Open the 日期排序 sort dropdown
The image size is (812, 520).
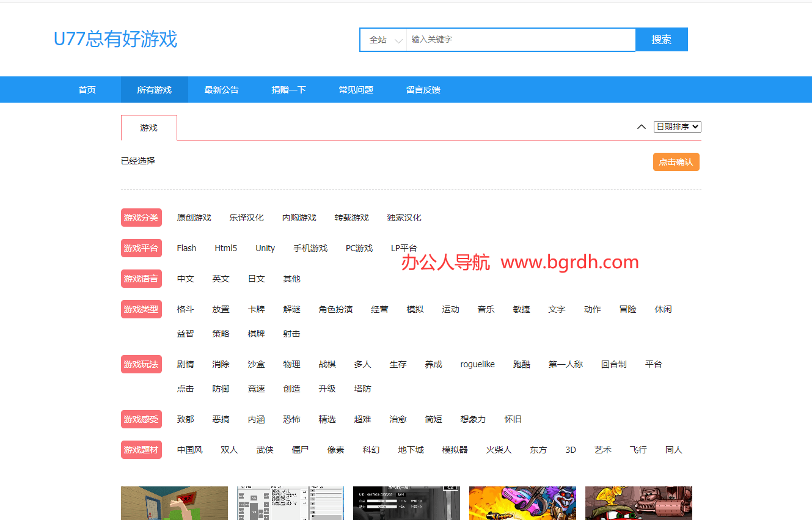[677, 126]
